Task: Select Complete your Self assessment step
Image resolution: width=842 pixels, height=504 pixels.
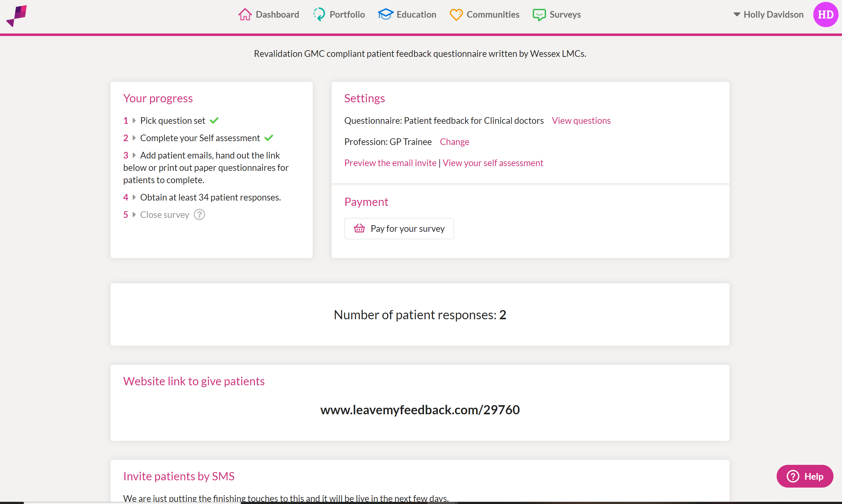Action: [x=200, y=138]
